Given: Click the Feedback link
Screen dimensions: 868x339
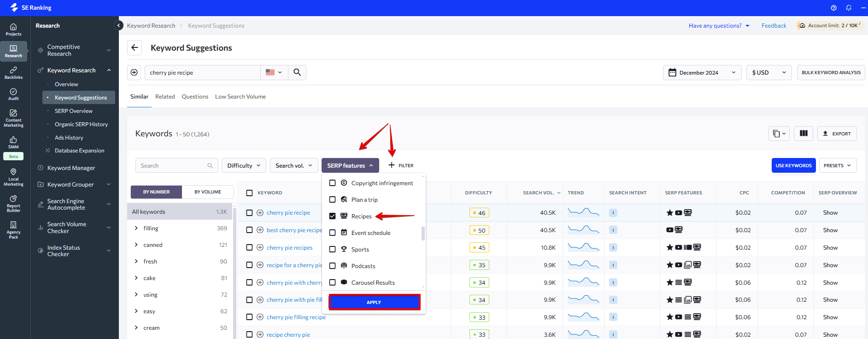Looking at the screenshot, I should pyautogui.click(x=774, y=26).
